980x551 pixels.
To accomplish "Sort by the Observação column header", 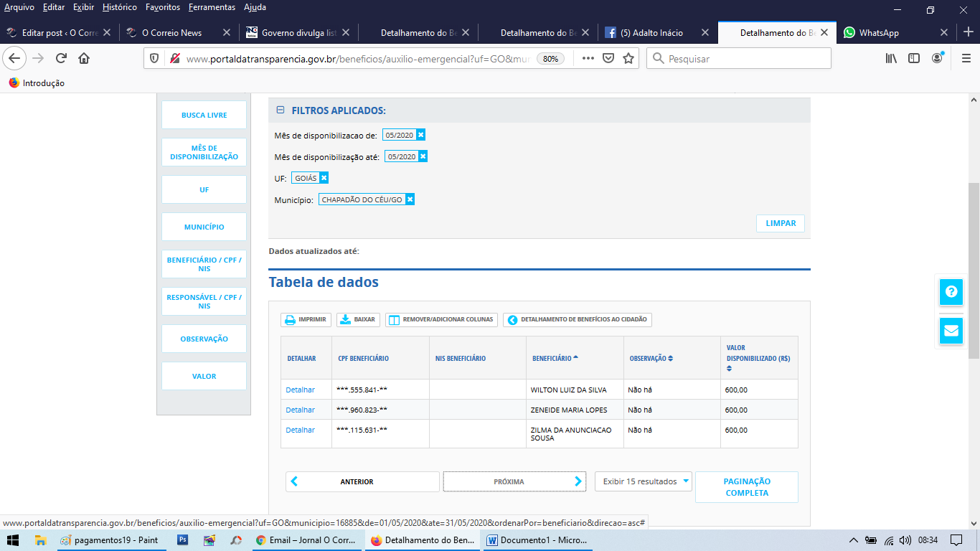I will pos(651,358).
